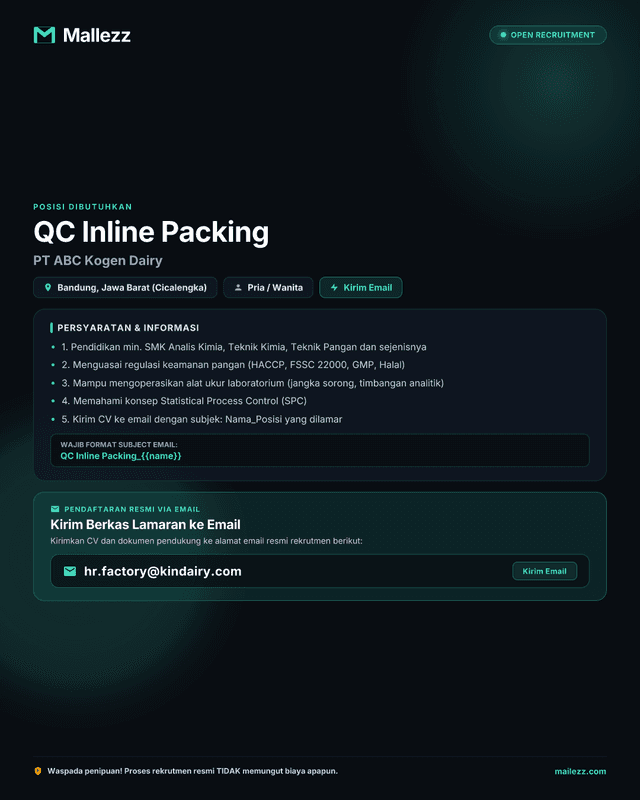Click the Persyaratan & Informasi section header
This screenshot has width=640, height=800.
(x=128, y=328)
